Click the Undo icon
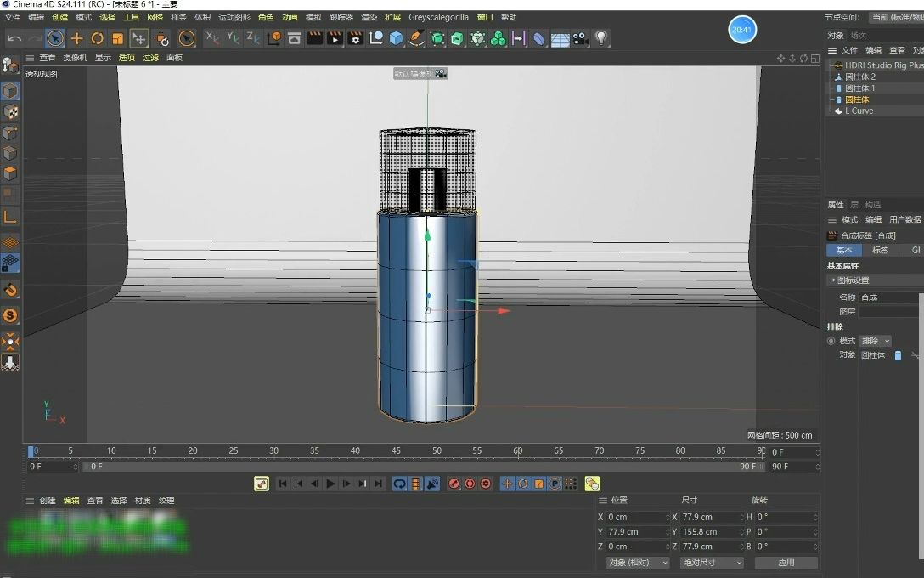924x578 pixels. [13, 37]
